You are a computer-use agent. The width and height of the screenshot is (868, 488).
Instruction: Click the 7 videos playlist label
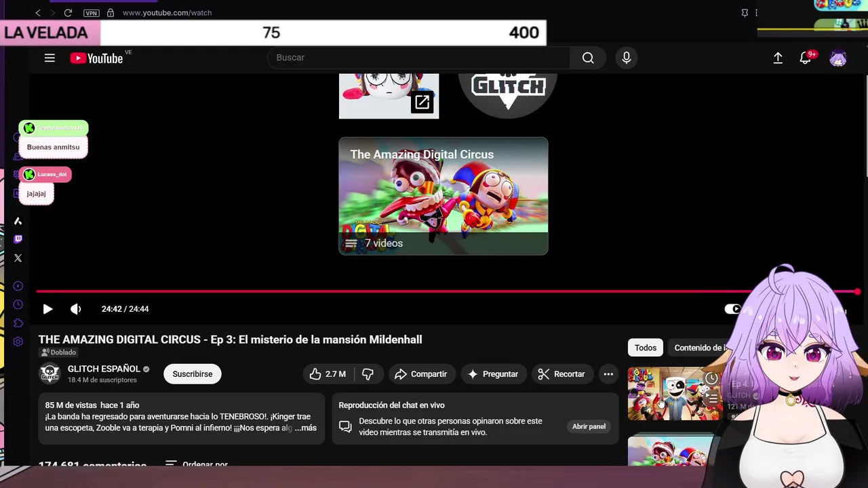point(384,243)
